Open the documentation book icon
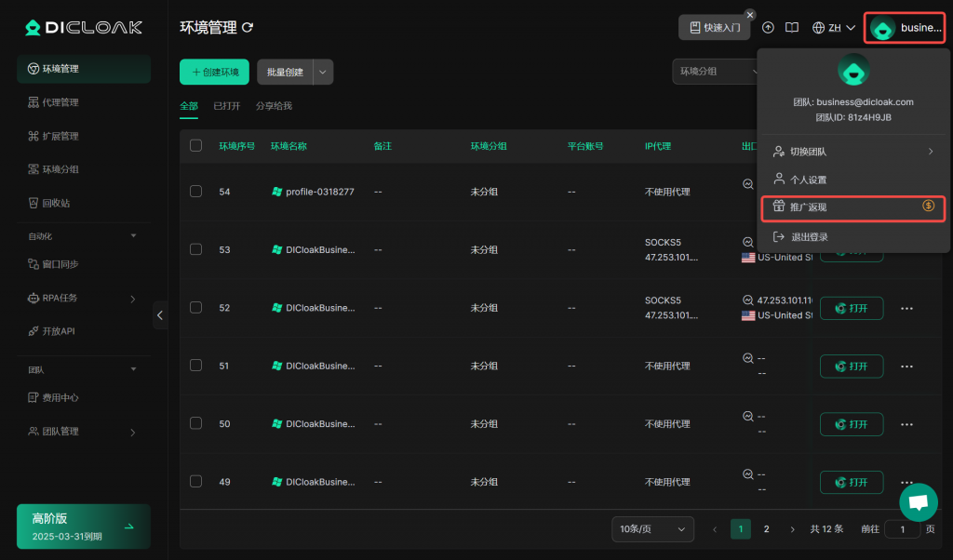Screen dimensions: 953x560 click(x=792, y=28)
